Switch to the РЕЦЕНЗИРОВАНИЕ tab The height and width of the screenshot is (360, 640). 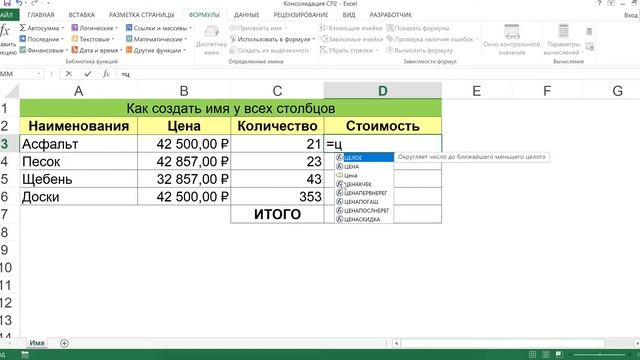coord(301,15)
